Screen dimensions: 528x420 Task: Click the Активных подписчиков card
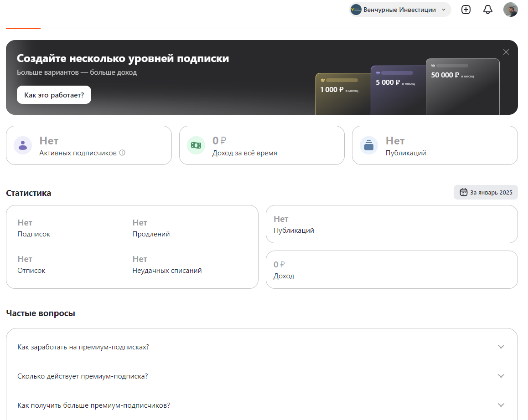pyautogui.click(x=89, y=145)
